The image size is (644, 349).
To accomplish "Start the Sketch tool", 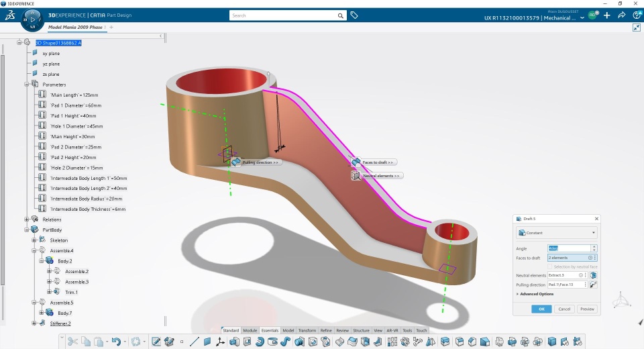I will [156, 342].
